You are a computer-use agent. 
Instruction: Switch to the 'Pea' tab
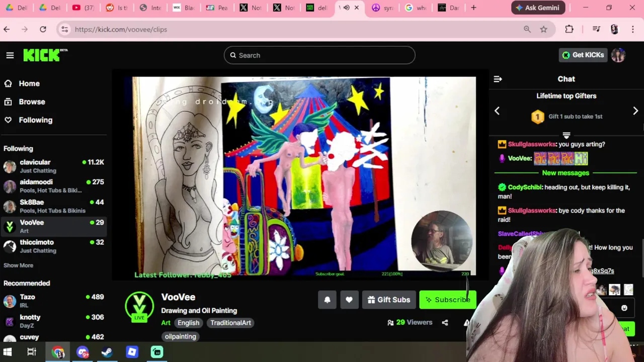pos(217,8)
